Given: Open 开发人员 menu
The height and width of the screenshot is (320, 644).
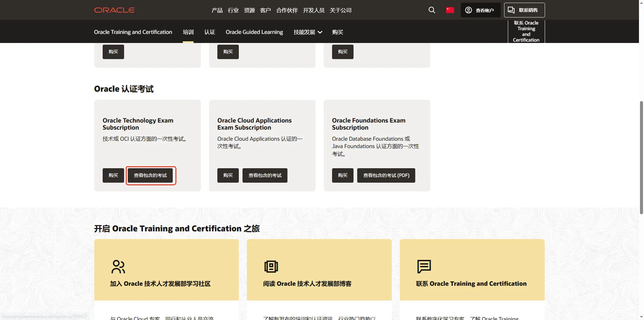Looking at the screenshot, I should click(314, 10).
